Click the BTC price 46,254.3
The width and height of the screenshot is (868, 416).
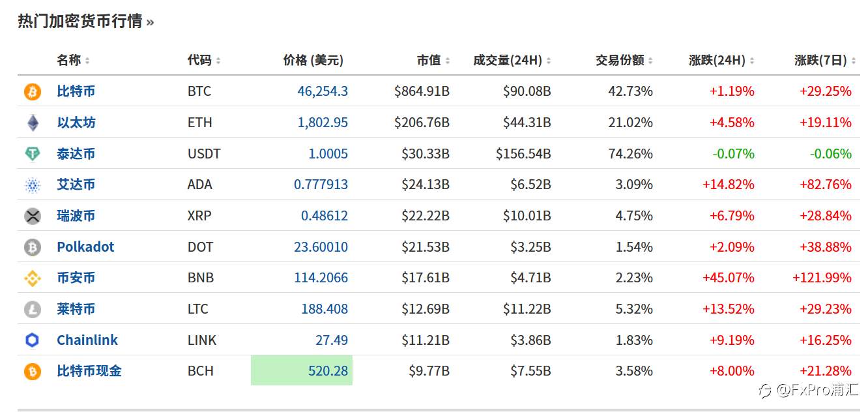click(323, 91)
